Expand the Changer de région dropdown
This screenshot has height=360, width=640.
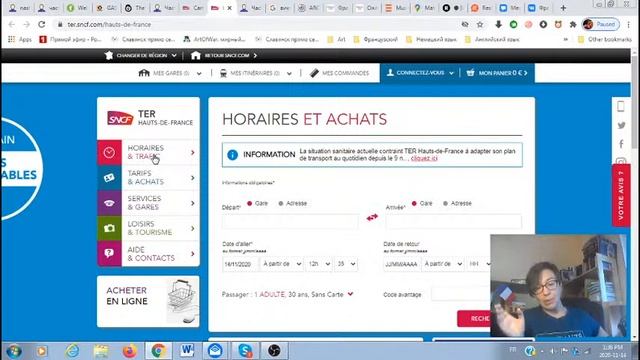click(141, 55)
